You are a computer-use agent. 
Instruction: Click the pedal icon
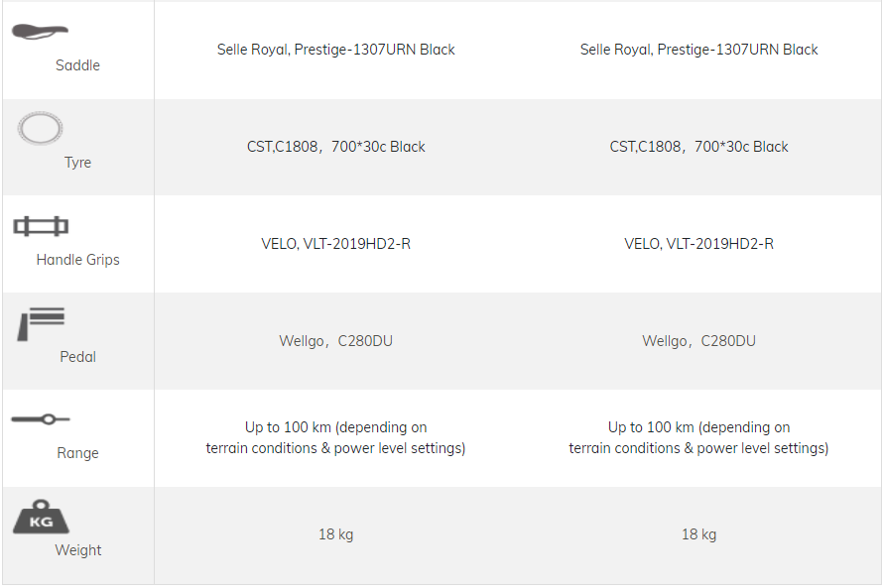(41, 324)
